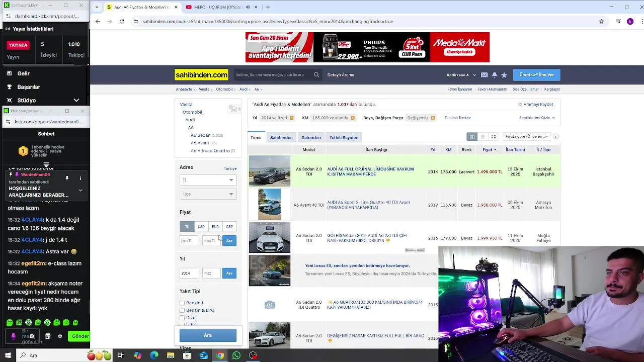Click the min TL price field

[x=189, y=241]
